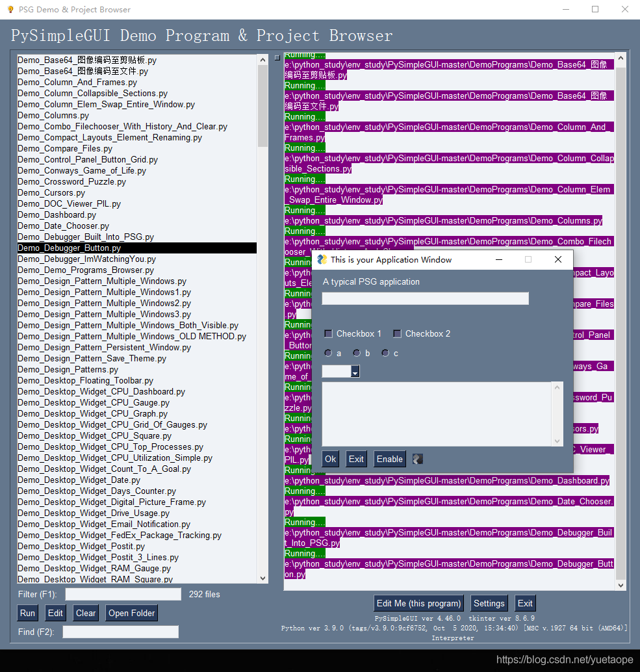This screenshot has width=640, height=672.
Task: Click the output pane scrollbar up arrow
Action: pyautogui.click(x=621, y=57)
